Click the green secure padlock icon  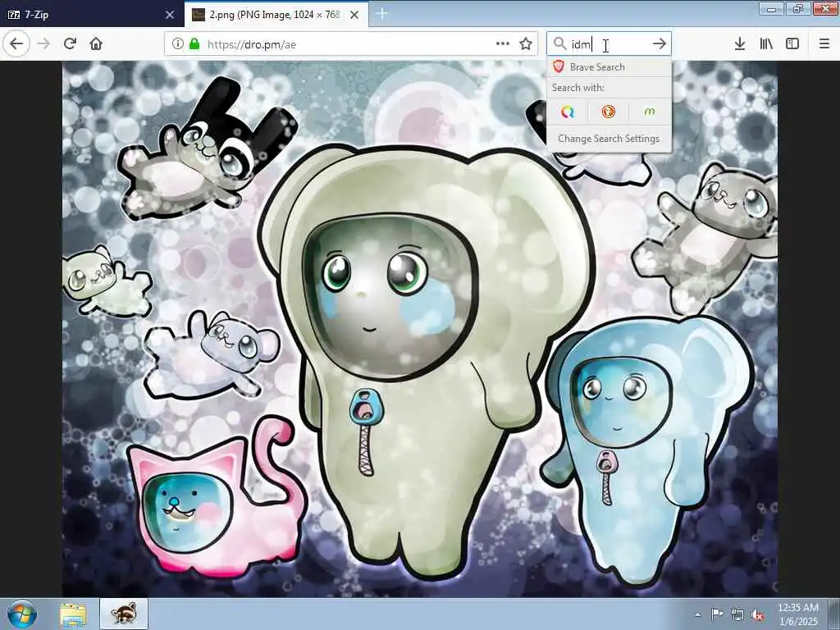click(x=194, y=44)
